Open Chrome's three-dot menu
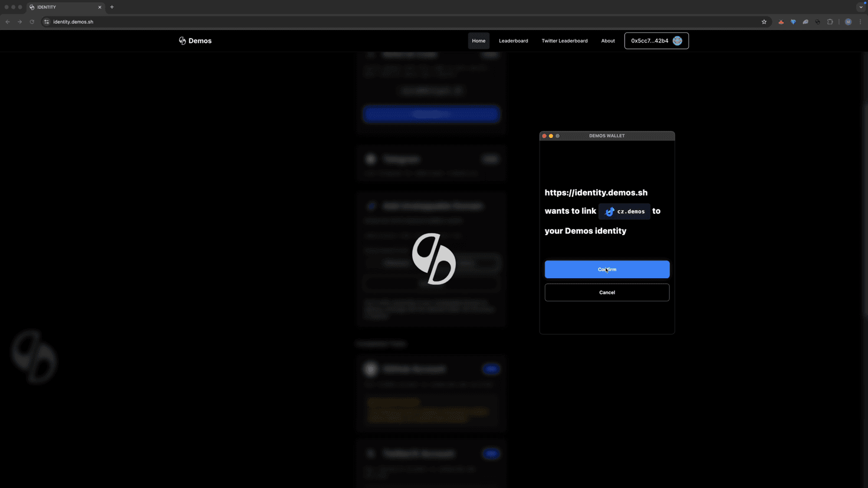Viewport: 868px width, 488px height. click(x=860, y=21)
